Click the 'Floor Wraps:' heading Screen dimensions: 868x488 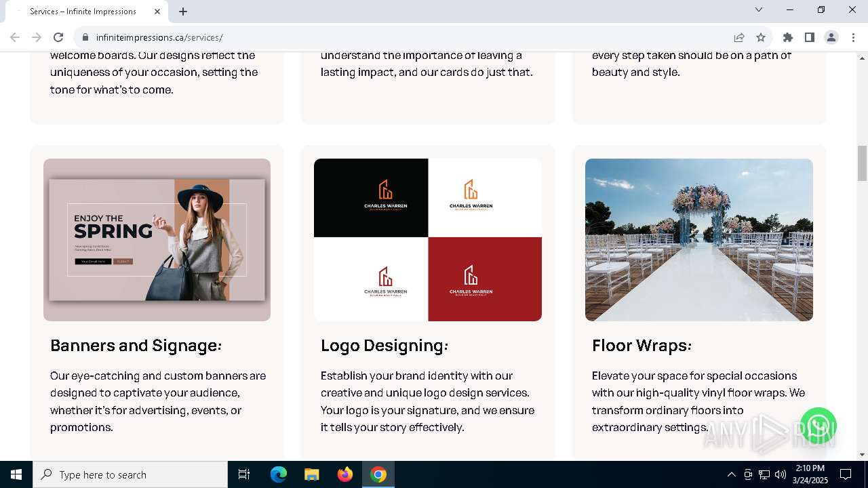pos(642,346)
